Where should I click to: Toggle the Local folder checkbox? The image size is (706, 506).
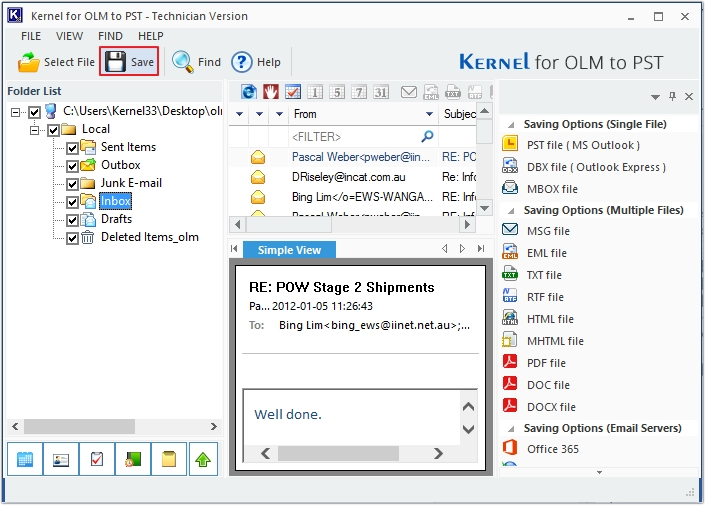(54, 130)
